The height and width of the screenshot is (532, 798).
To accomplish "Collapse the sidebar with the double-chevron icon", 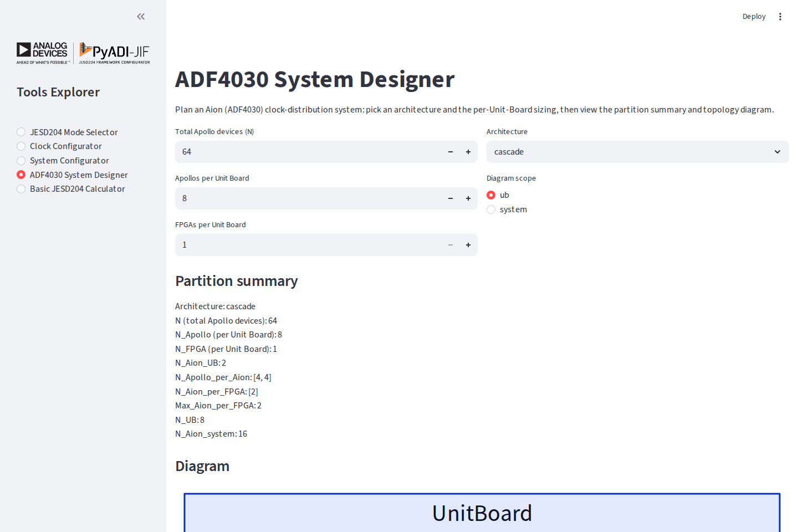I will point(141,17).
